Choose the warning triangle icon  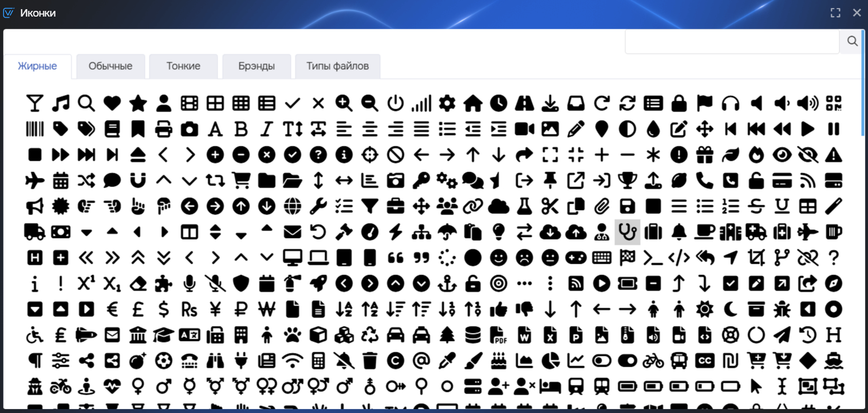click(834, 155)
